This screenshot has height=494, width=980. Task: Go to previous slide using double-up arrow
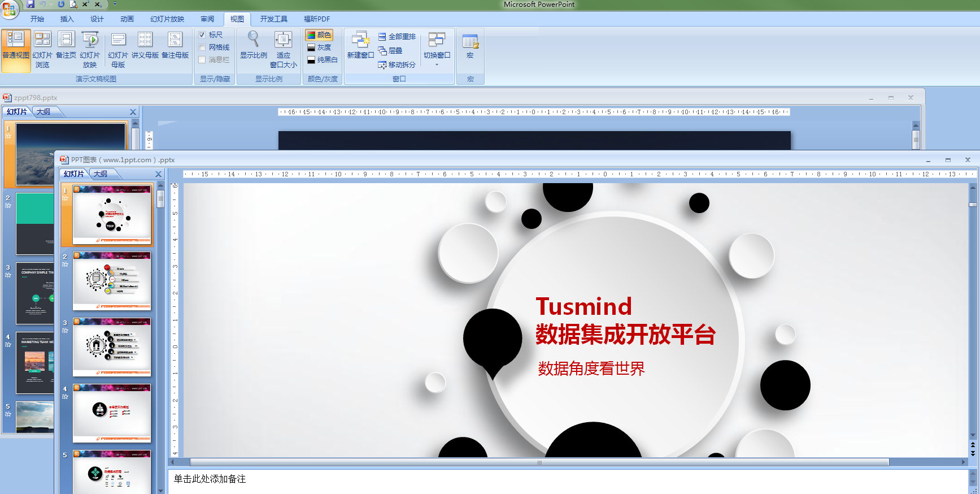coord(973,445)
